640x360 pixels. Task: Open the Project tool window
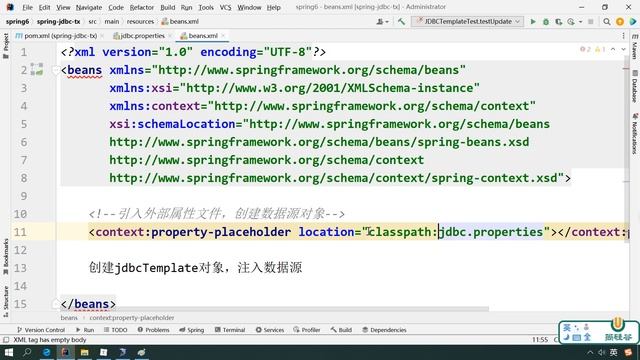pyautogui.click(x=6, y=46)
